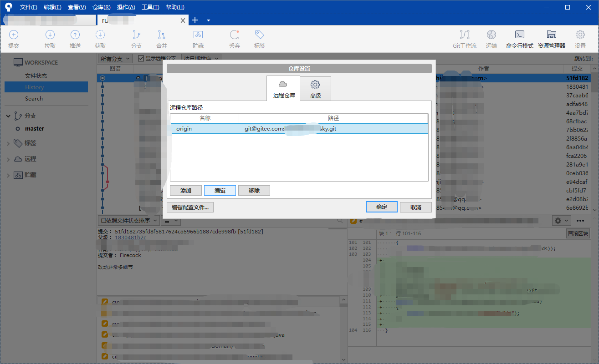
Task: Switch to the 高级 tab in 仓库设置
Action: coord(315,88)
